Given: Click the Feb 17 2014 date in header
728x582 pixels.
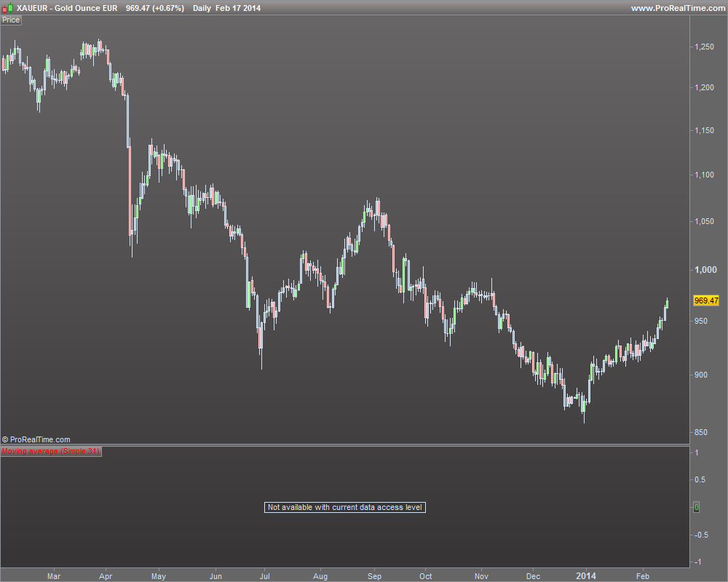Looking at the screenshot, I should point(238,8).
